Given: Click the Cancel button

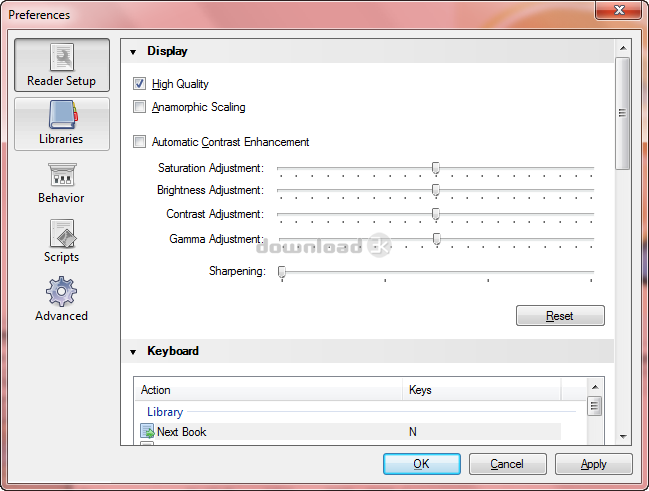Looking at the screenshot, I should (507, 464).
